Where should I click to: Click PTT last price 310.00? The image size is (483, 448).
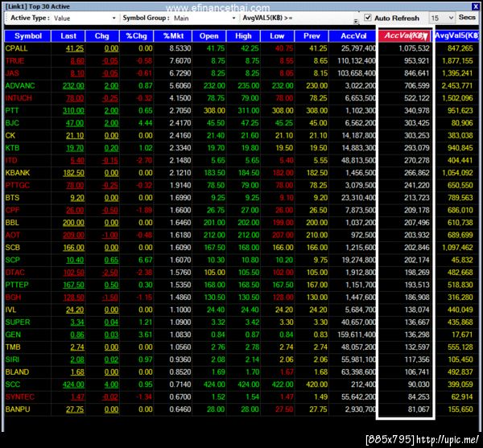click(x=73, y=111)
